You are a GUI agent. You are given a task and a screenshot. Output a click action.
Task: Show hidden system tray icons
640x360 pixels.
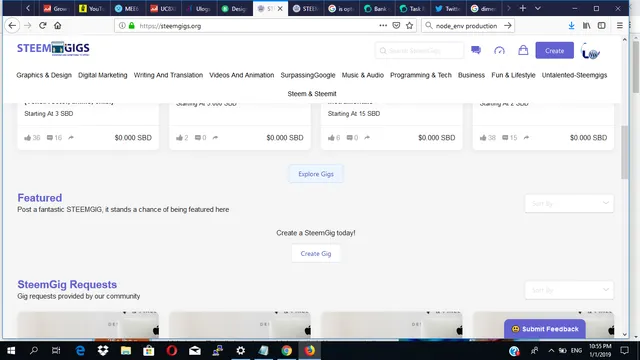(x=551, y=350)
